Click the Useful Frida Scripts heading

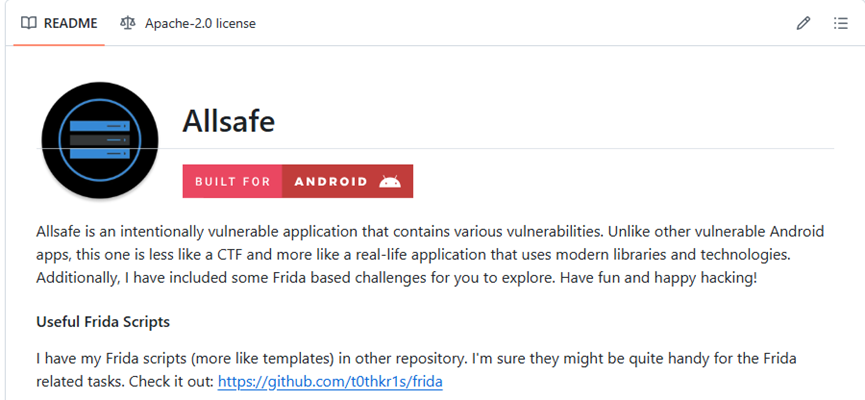coord(103,322)
